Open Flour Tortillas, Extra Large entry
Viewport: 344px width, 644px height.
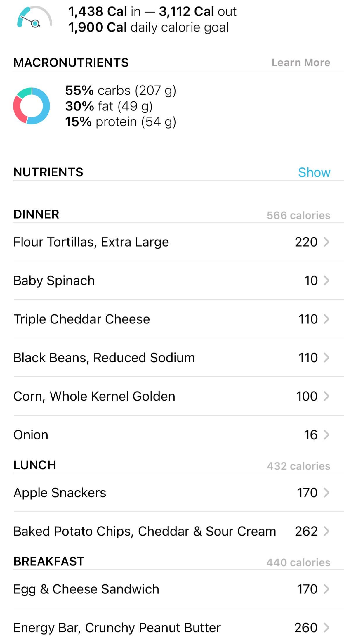(91, 242)
